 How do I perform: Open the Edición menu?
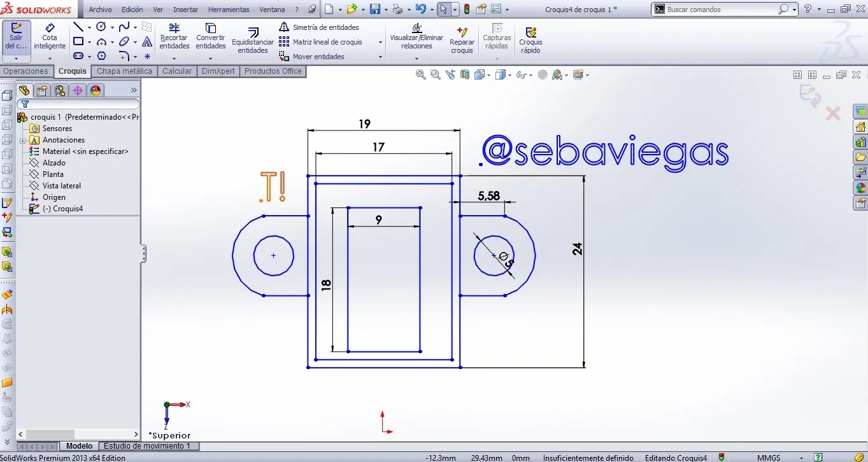point(132,10)
